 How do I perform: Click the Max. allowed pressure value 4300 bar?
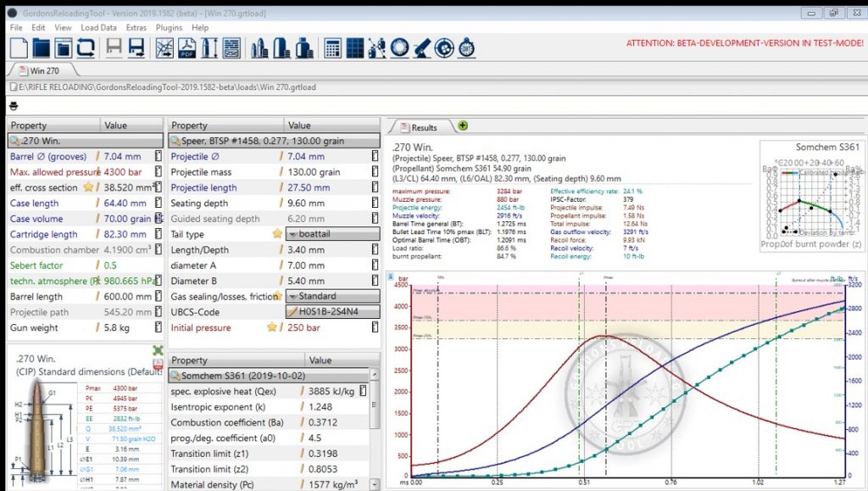coord(123,172)
